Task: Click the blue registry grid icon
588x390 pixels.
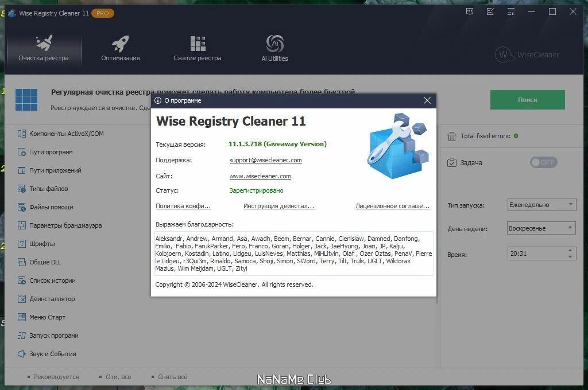Action: [x=26, y=100]
